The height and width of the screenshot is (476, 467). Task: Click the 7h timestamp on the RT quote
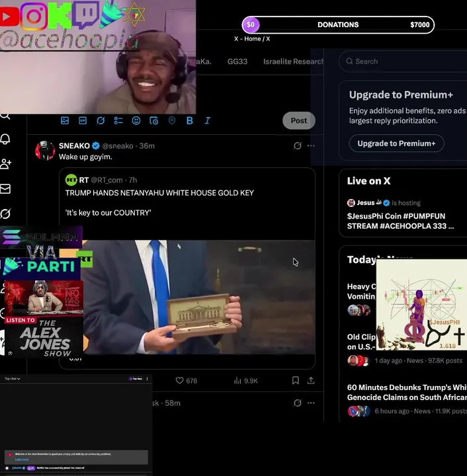coord(133,180)
